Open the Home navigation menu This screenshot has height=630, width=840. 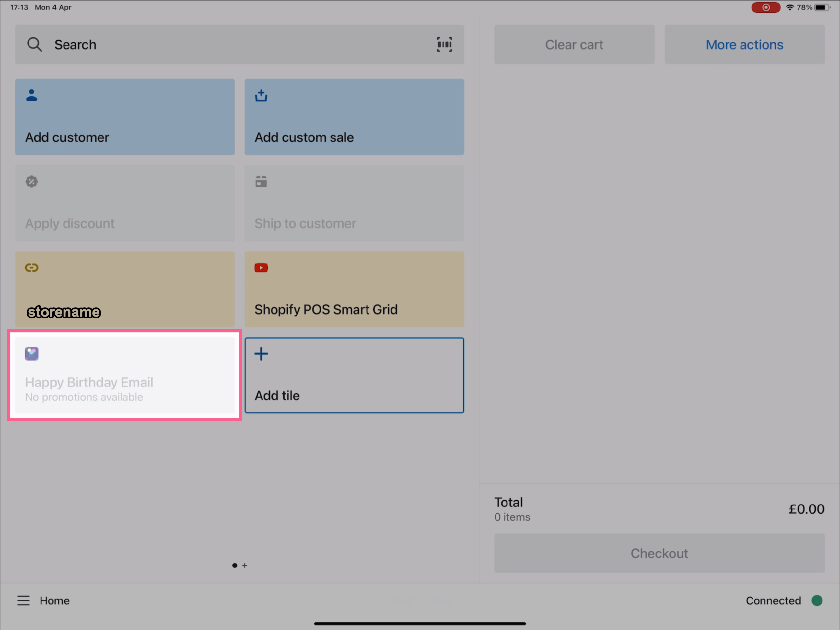[x=55, y=600]
